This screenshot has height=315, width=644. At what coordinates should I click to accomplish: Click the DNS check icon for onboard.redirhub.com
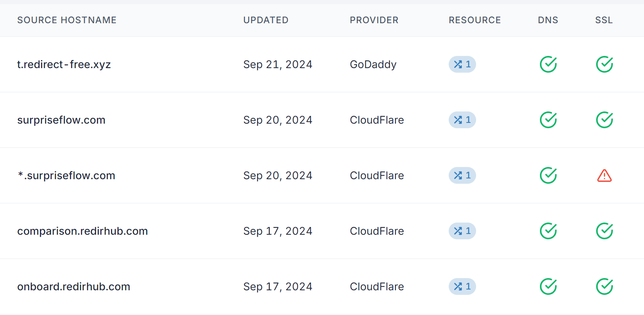pyautogui.click(x=548, y=286)
